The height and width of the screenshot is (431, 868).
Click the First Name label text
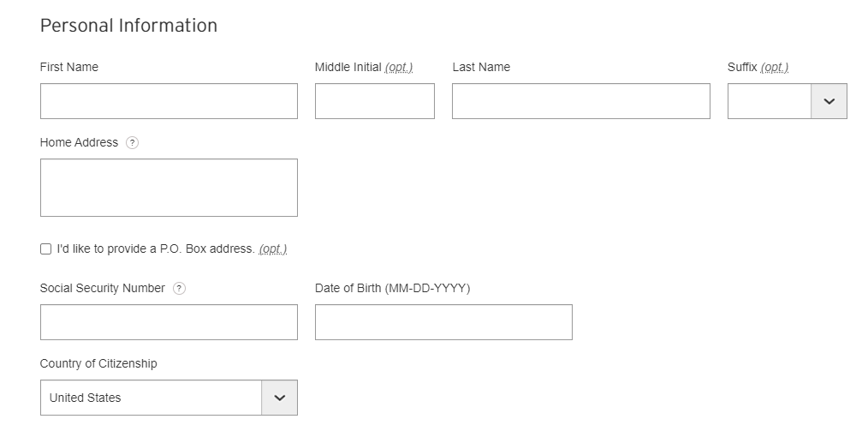(x=69, y=67)
